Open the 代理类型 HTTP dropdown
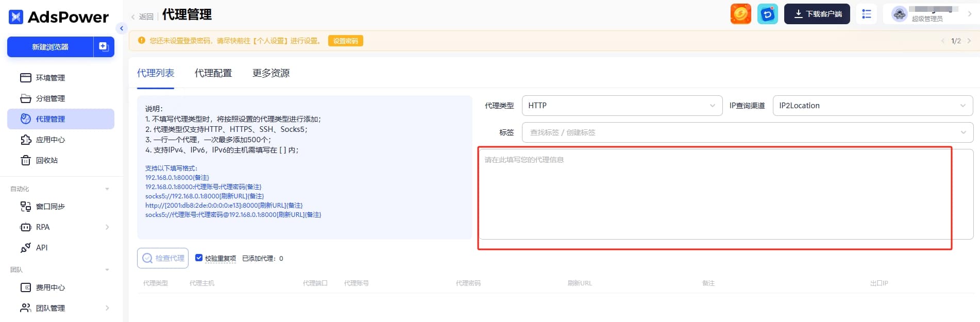 point(622,106)
